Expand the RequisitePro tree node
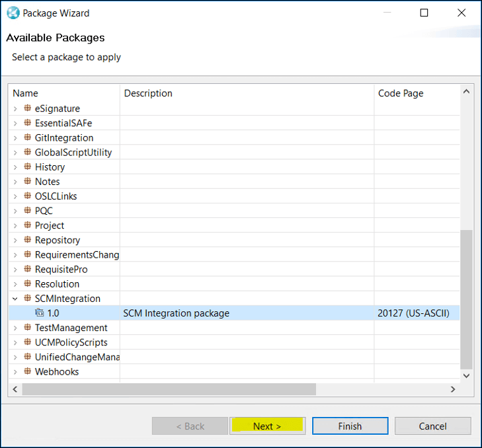This screenshot has height=448, width=482. tap(15, 270)
